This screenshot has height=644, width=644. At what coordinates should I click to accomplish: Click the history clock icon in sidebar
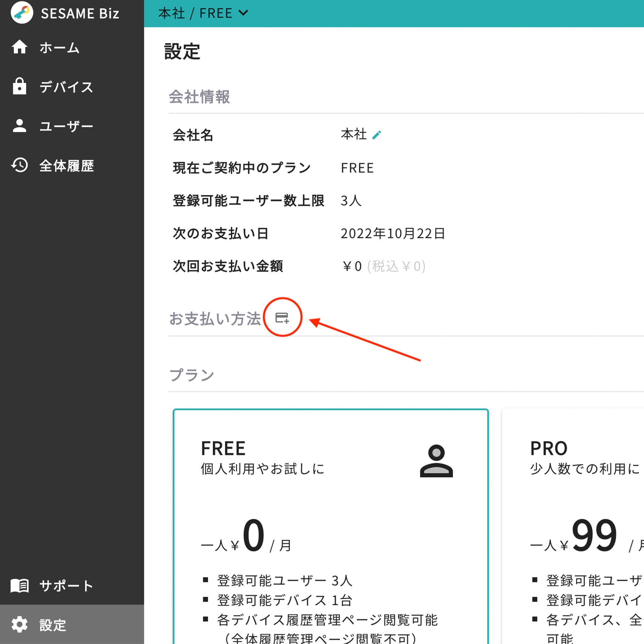(x=19, y=165)
